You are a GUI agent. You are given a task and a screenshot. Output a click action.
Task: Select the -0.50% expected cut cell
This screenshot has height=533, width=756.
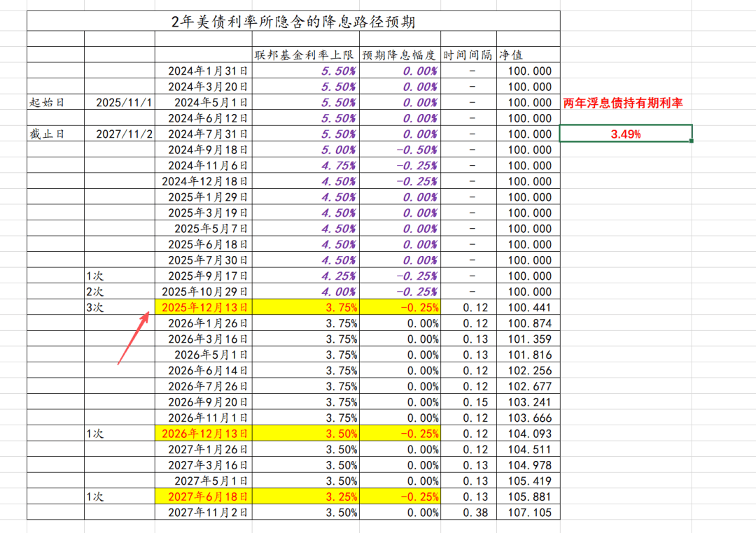[399, 150]
